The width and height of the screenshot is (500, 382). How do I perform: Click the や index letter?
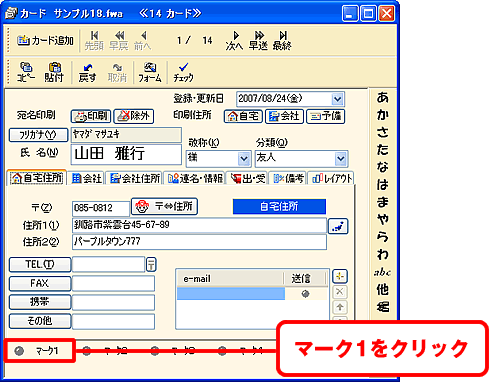coord(383,219)
